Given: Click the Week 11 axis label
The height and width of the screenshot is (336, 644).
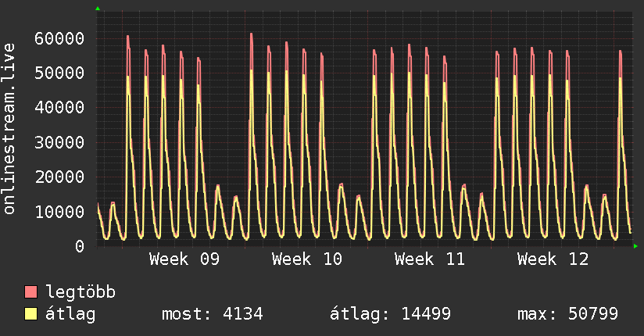Looking at the screenshot, I should tap(430, 259).
